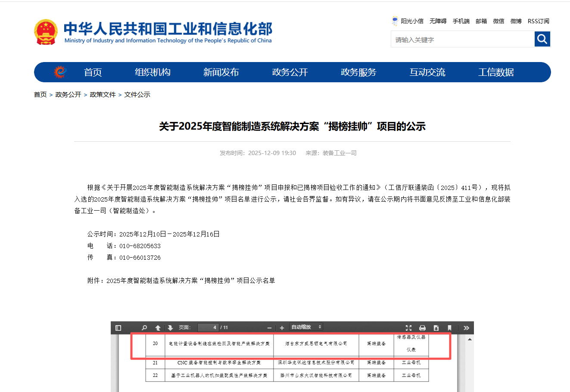Click the PDF scrollbar up arrow
570x392 pixels.
(x=470, y=339)
